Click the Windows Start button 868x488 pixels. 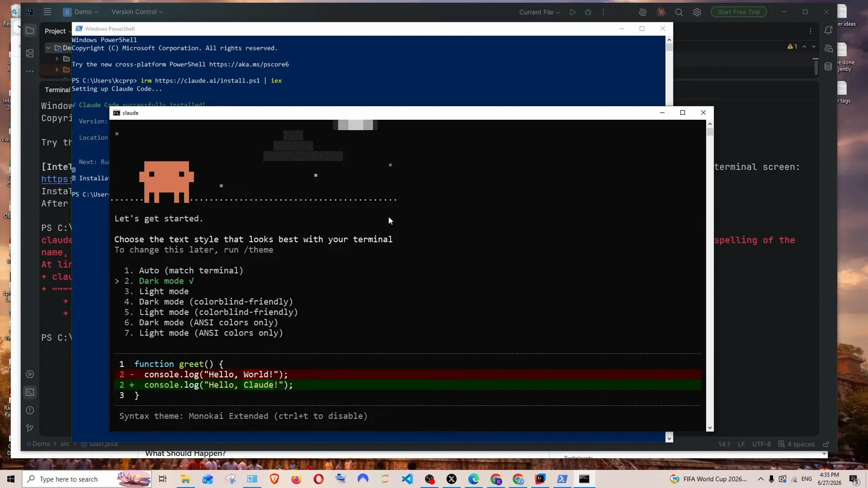pos(11,479)
